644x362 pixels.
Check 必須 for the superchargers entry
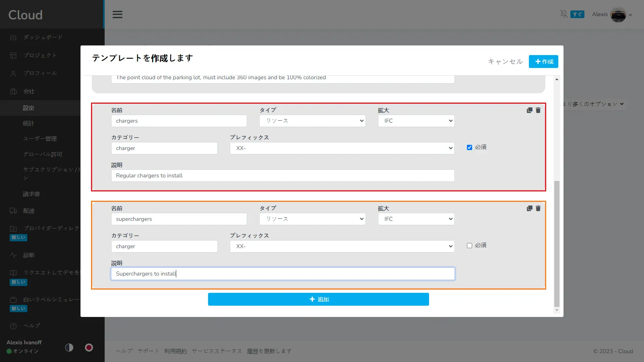(x=469, y=245)
